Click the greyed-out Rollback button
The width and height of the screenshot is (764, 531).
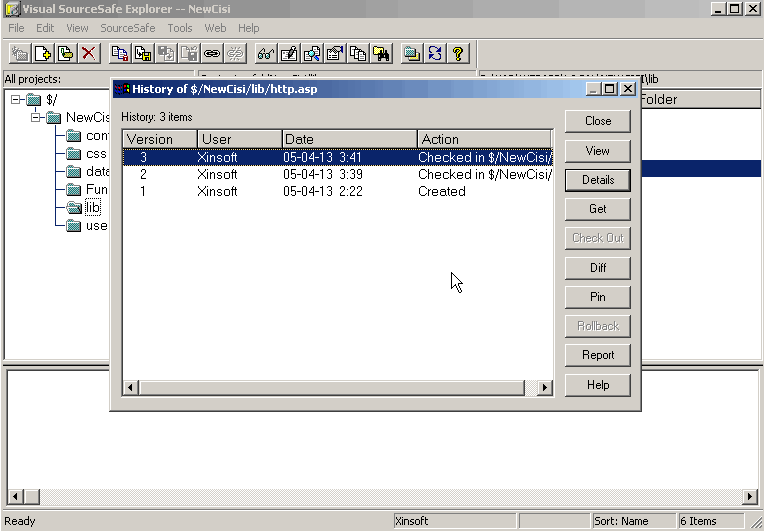click(598, 326)
